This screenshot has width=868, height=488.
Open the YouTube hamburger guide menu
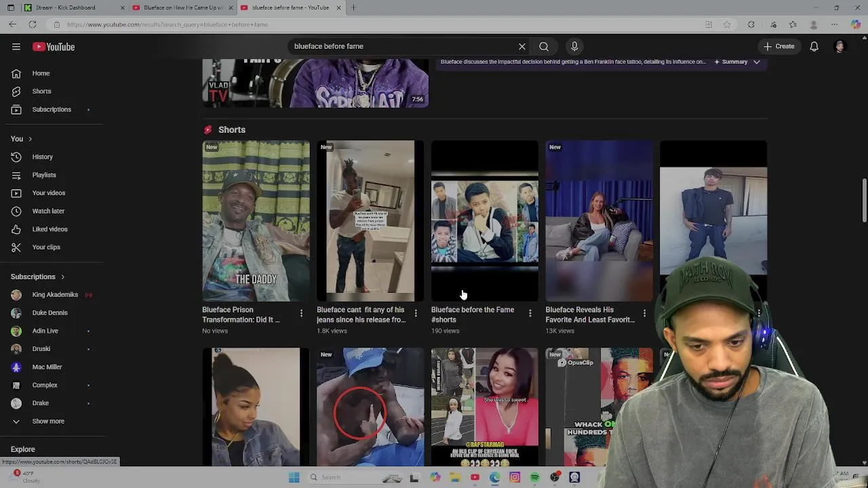point(16,47)
